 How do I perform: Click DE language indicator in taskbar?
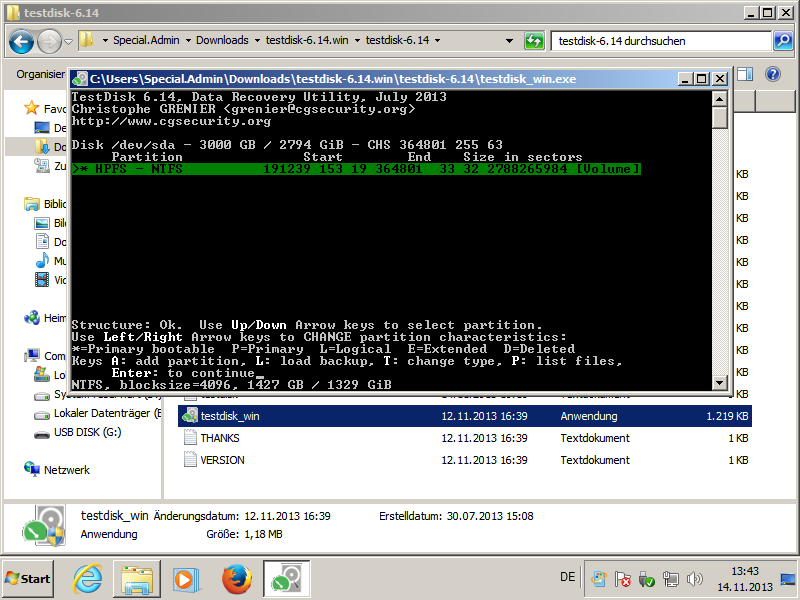pos(567,577)
